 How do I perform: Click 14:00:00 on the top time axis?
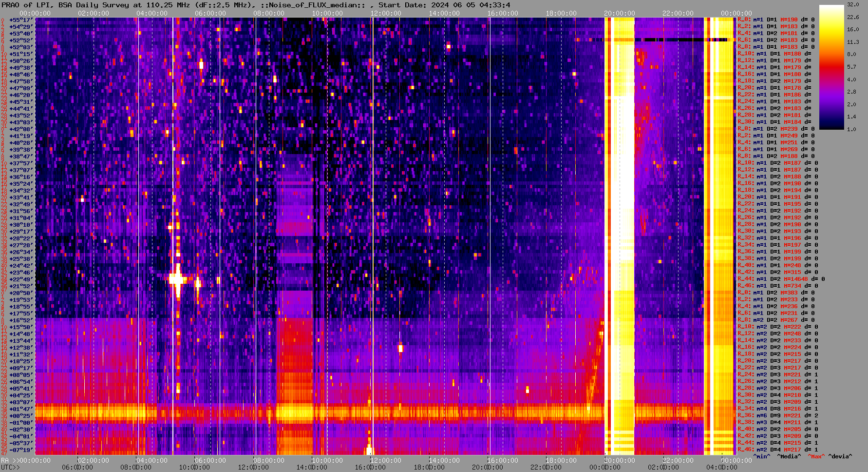(444, 13)
